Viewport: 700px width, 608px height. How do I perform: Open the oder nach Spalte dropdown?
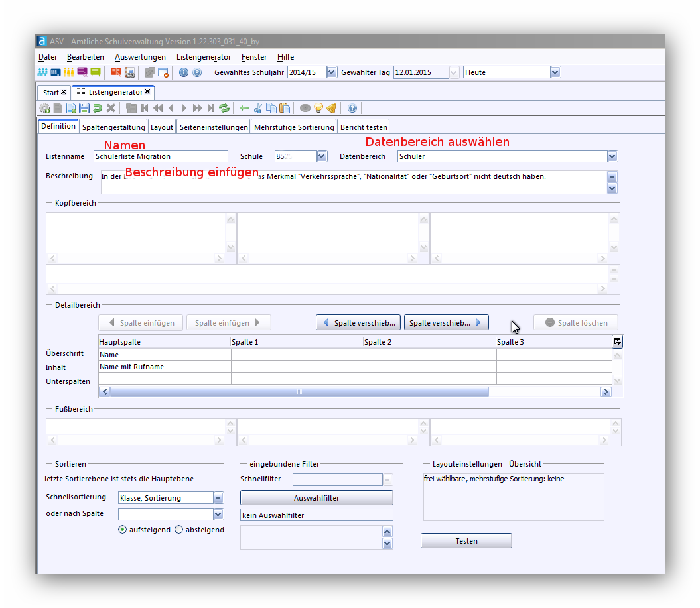(218, 515)
